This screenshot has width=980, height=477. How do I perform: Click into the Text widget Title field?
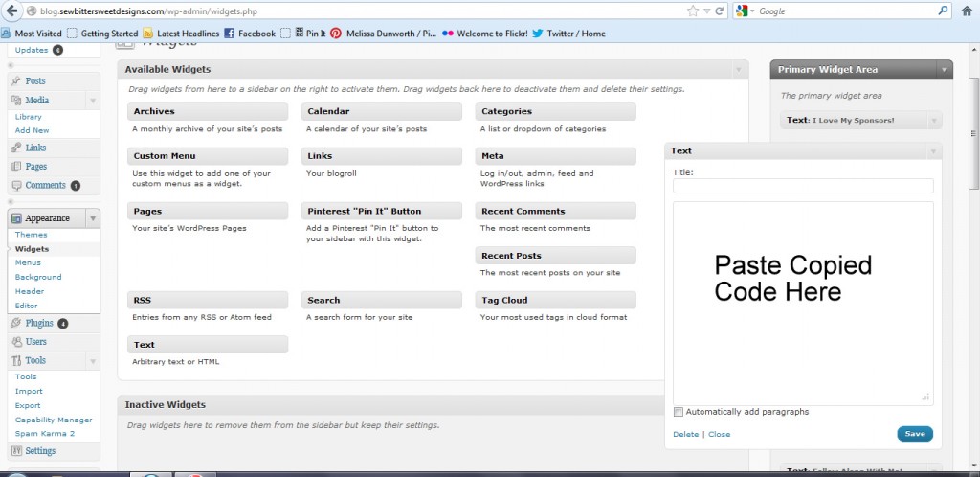click(x=802, y=186)
